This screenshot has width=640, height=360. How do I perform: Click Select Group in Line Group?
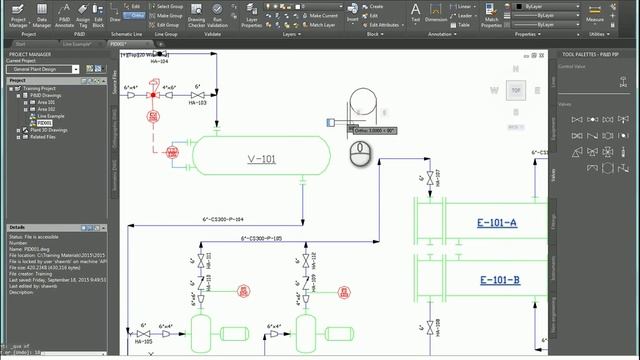(166, 7)
